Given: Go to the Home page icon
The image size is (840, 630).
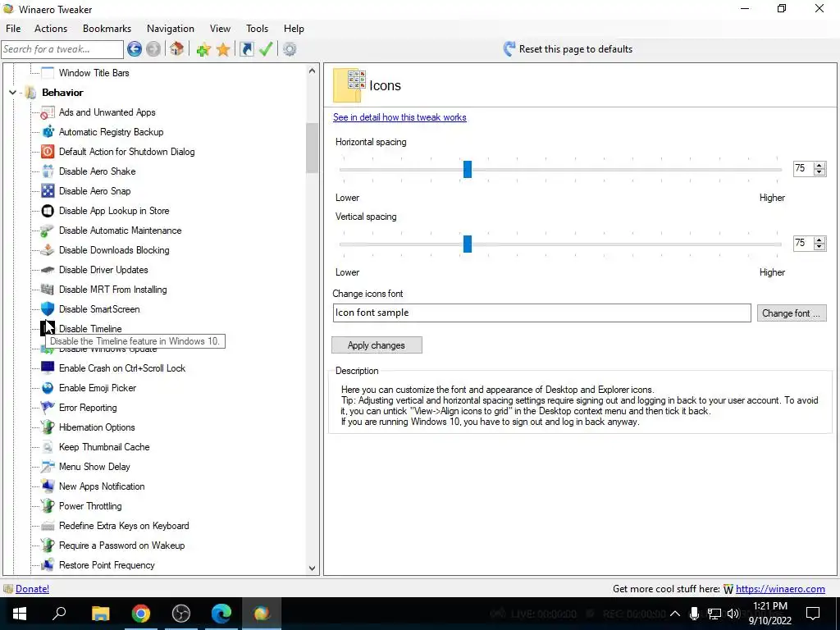Looking at the screenshot, I should coord(177,49).
